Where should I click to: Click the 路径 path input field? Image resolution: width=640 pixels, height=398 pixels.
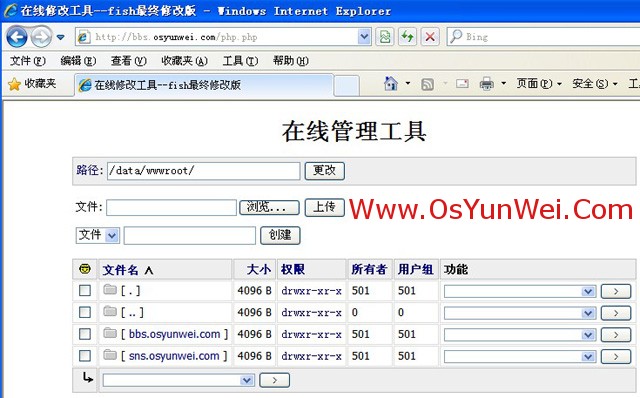tap(203, 171)
